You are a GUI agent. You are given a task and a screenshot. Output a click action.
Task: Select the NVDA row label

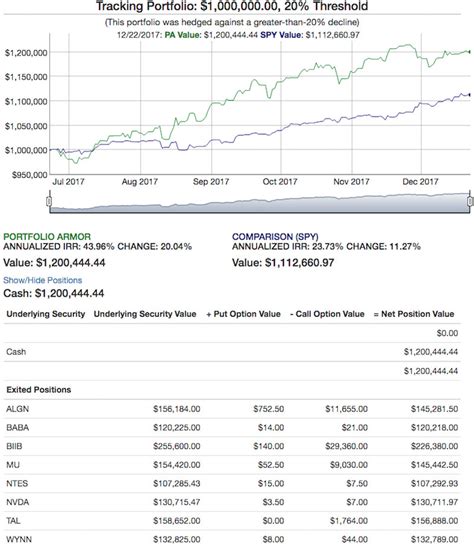click(17, 502)
